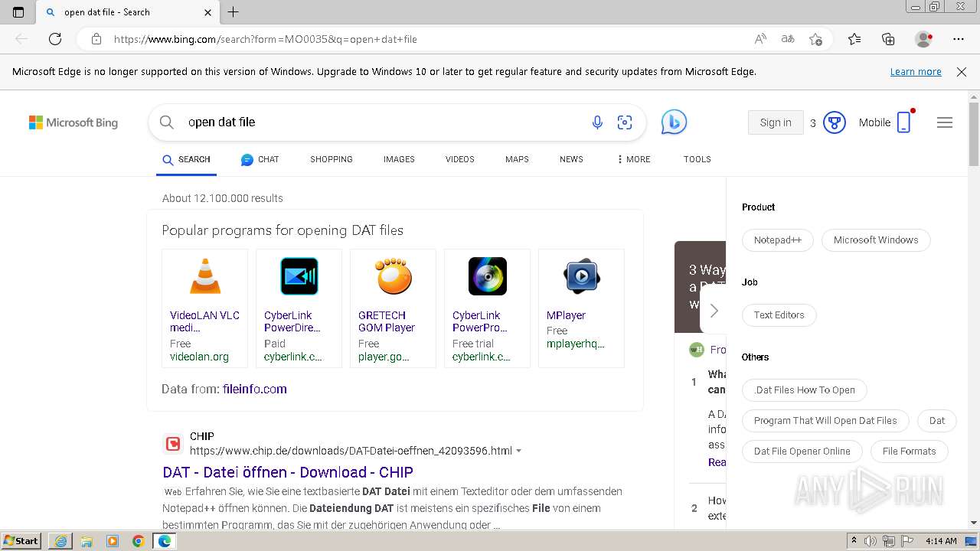The width and height of the screenshot is (980, 551).
Task: Open the Bing chat bubble icon
Action: point(674,122)
